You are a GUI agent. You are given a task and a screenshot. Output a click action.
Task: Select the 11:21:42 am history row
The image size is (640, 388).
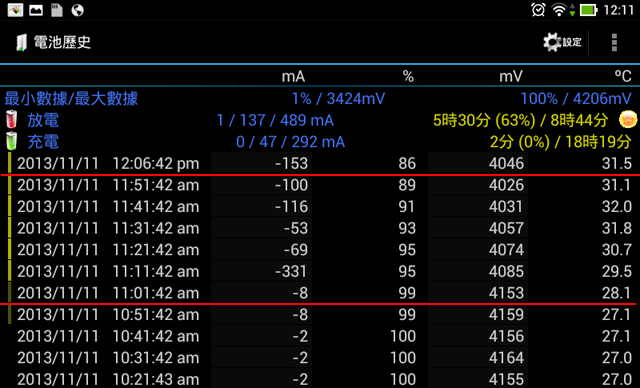(320, 250)
